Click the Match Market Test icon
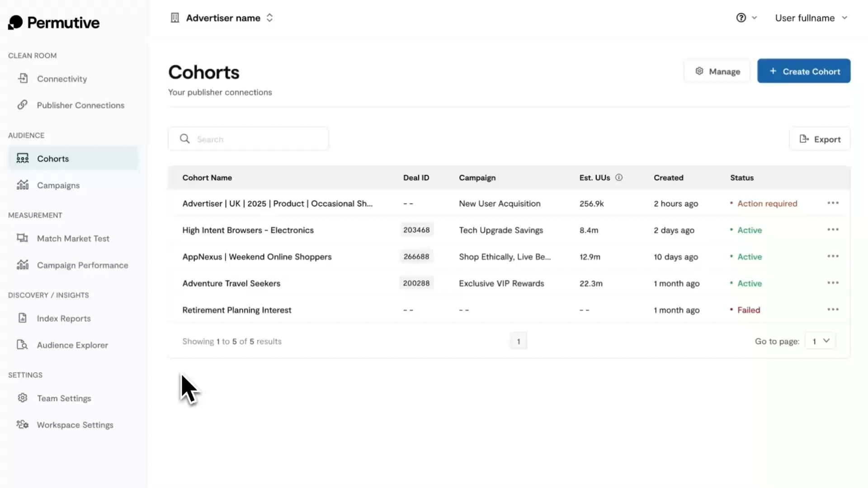This screenshot has height=488, width=868. 23,238
